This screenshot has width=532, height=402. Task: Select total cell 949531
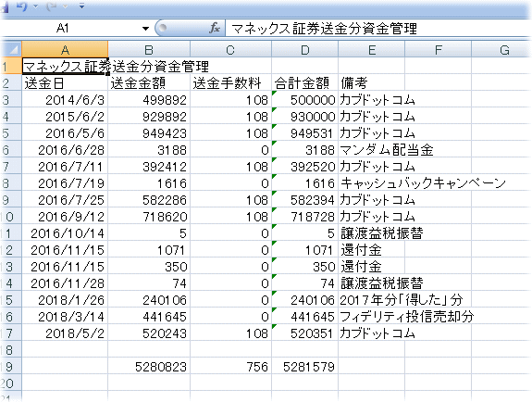pos(304,132)
